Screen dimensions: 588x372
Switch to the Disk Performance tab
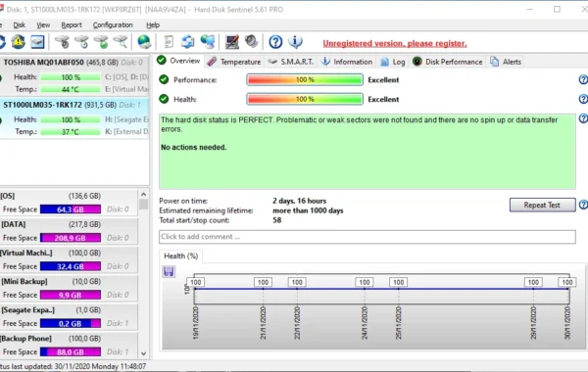coord(448,62)
